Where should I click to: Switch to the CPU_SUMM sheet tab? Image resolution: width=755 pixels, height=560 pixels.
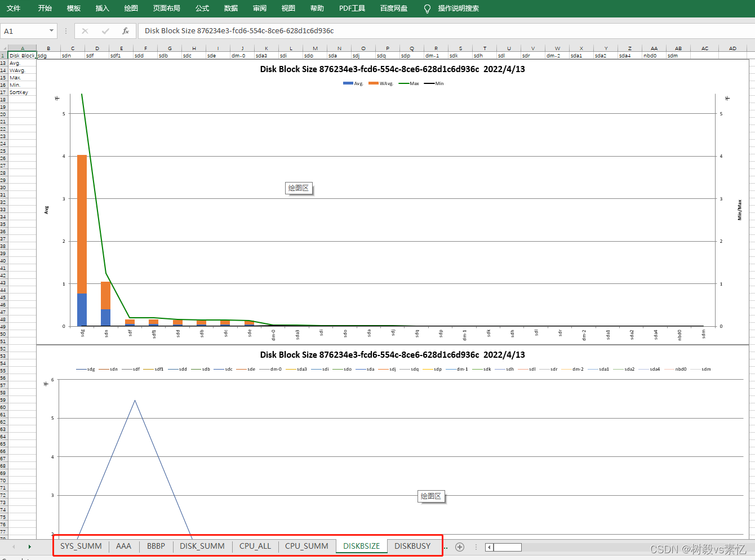(307, 546)
